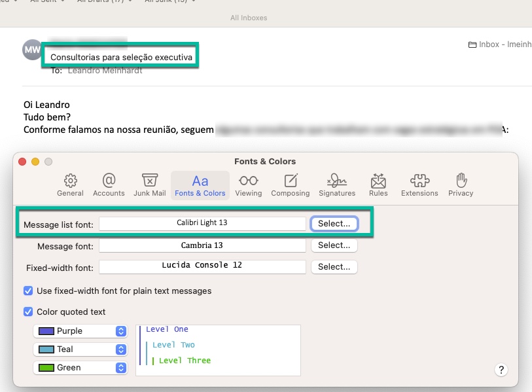
Task: Open the Rules envelope icon
Action: (x=378, y=181)
